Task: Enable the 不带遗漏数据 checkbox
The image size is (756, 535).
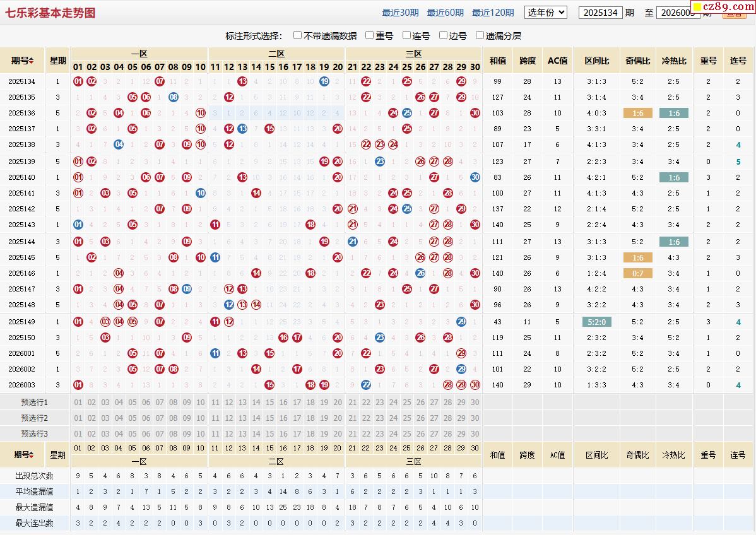Action: [x=298, y=35]
